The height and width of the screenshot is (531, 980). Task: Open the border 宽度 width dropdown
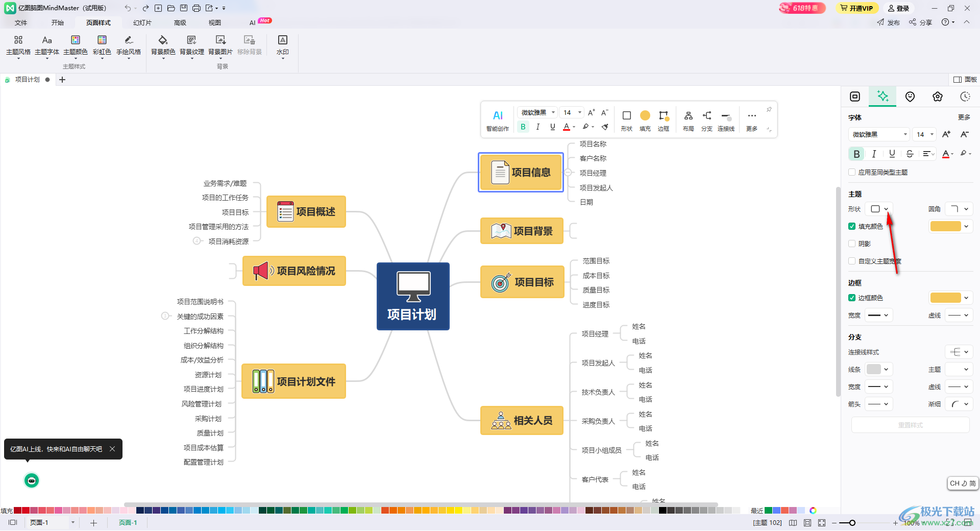point(879,315)
